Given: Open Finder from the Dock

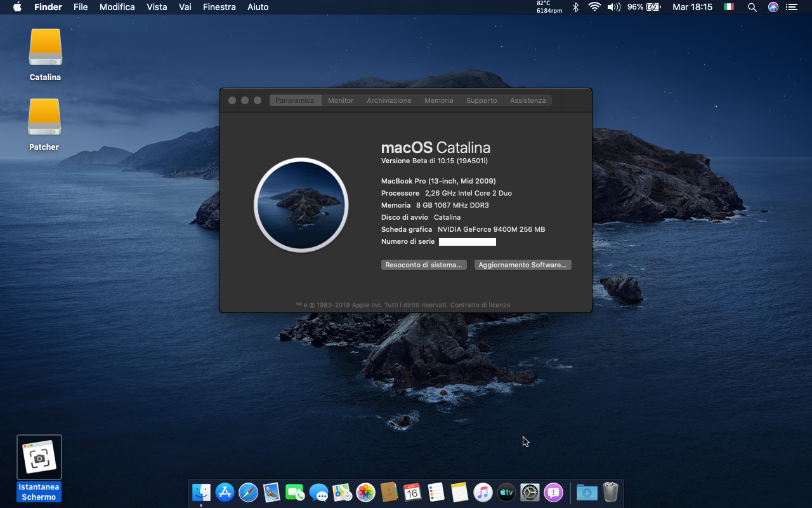Looking at the screenshot, I should [x=201, y=492].
